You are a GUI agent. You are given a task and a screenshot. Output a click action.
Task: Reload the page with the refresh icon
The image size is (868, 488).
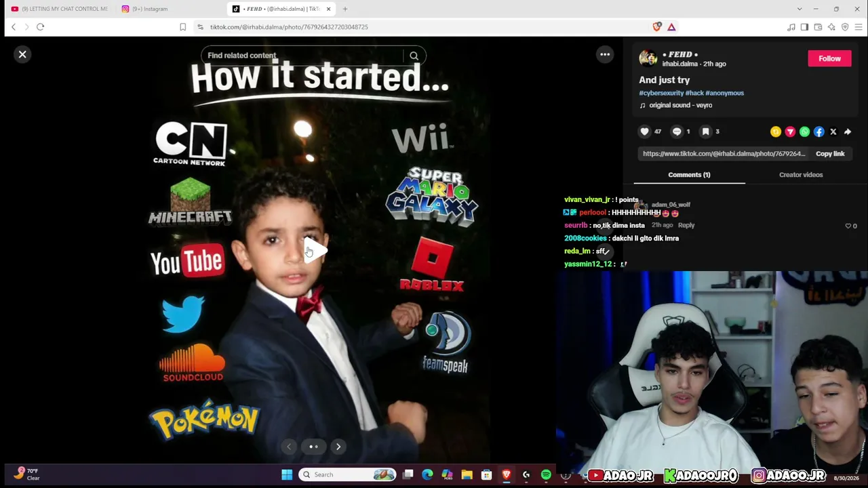tap(40, 26)
